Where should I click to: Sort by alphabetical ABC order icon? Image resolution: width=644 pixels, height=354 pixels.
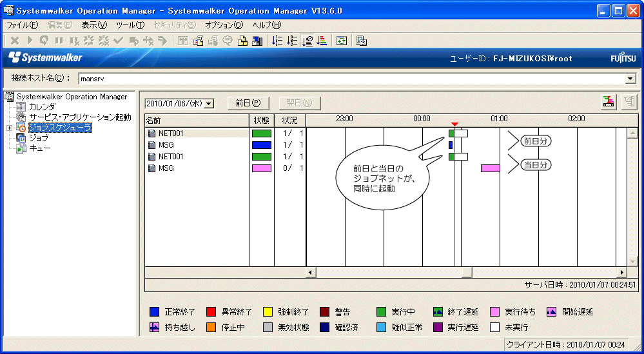292,41
